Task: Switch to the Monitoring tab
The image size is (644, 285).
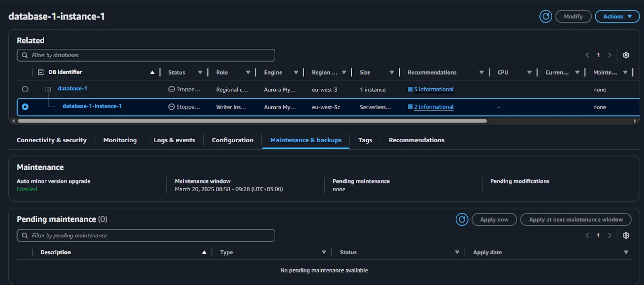Action: point(120,140)
